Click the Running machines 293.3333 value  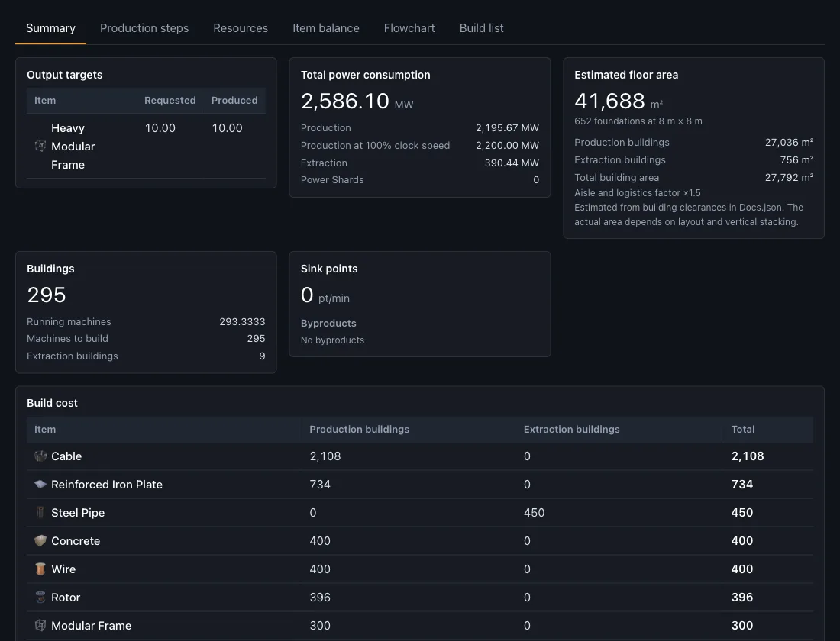[x=242, y=322]
